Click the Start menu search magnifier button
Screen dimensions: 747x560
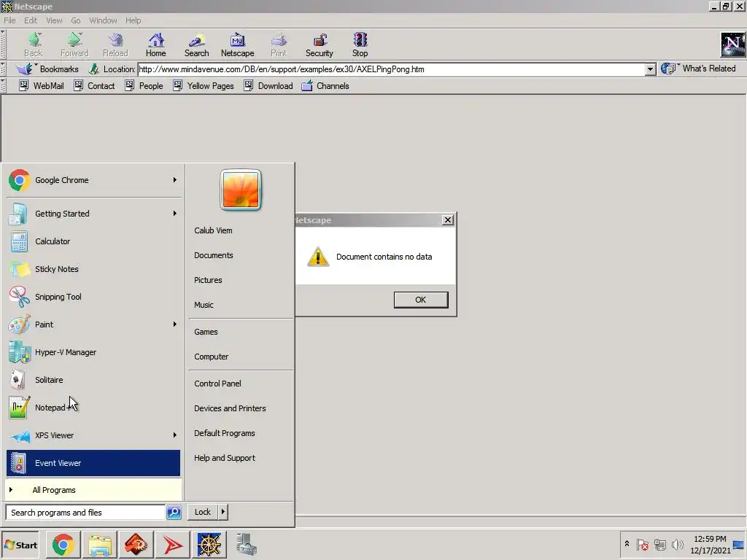(x=174, y=513)
